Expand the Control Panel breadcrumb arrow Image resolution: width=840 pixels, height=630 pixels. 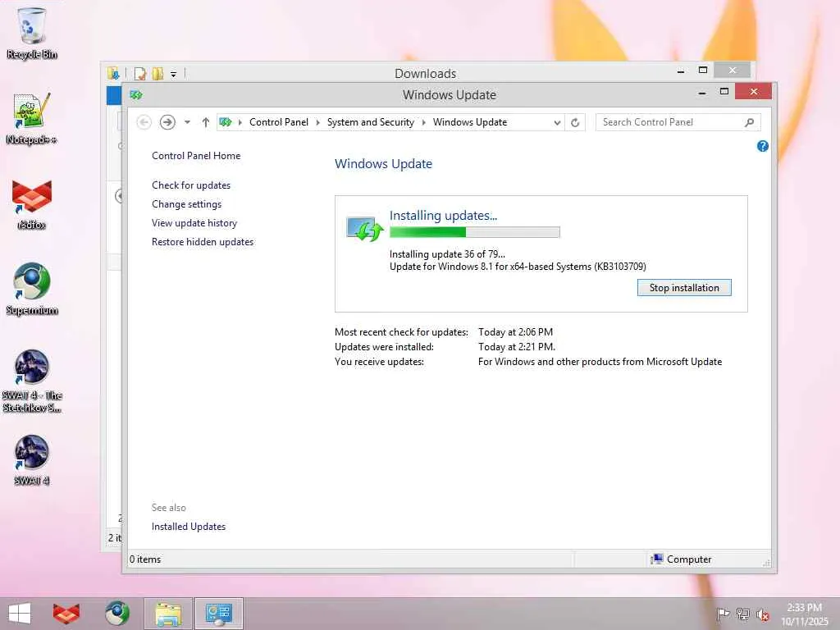click(x=317, y=123)
